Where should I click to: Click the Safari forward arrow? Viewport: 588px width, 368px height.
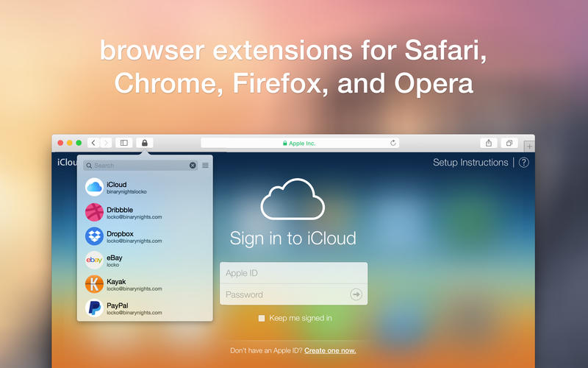click(x=106, y=143)
